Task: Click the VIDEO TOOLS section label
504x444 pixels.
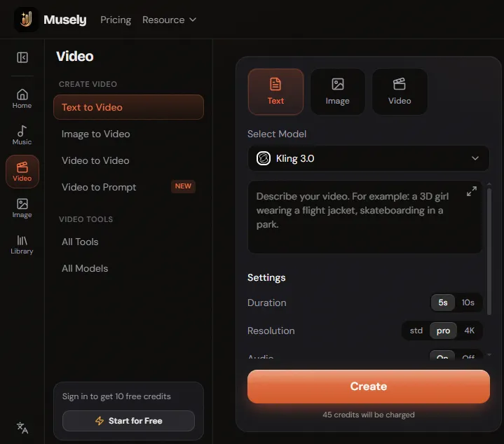Action: coord(86,219)
